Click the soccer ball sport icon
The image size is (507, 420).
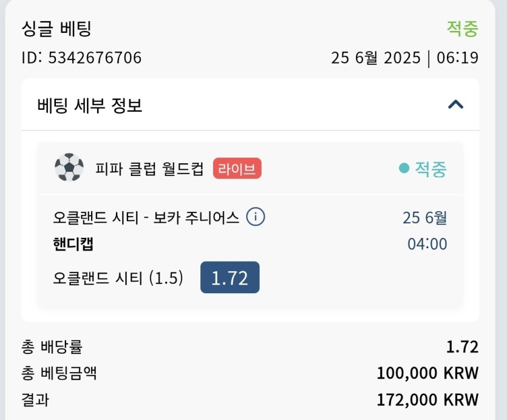[x=69, y=168]
